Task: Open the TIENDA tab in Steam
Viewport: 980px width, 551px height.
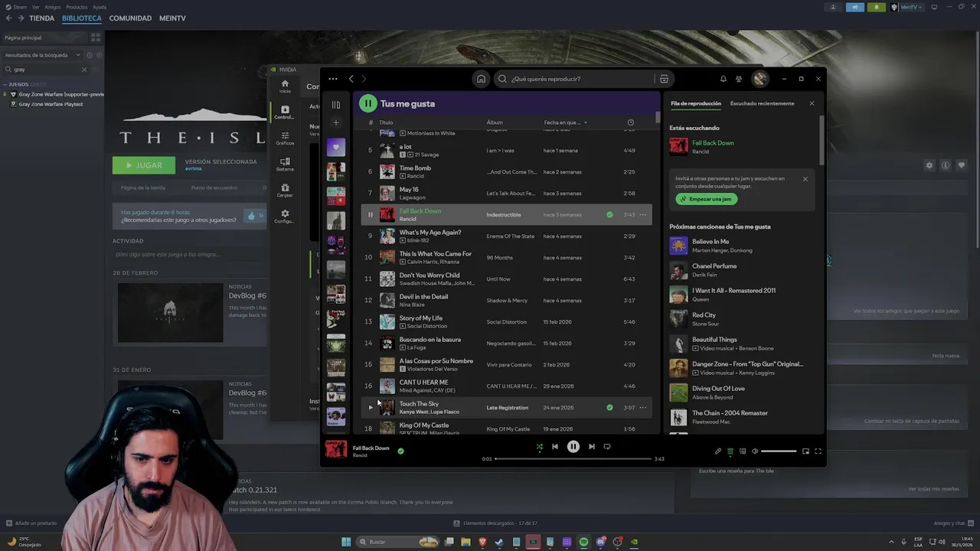Action: (x=41, y=18)
